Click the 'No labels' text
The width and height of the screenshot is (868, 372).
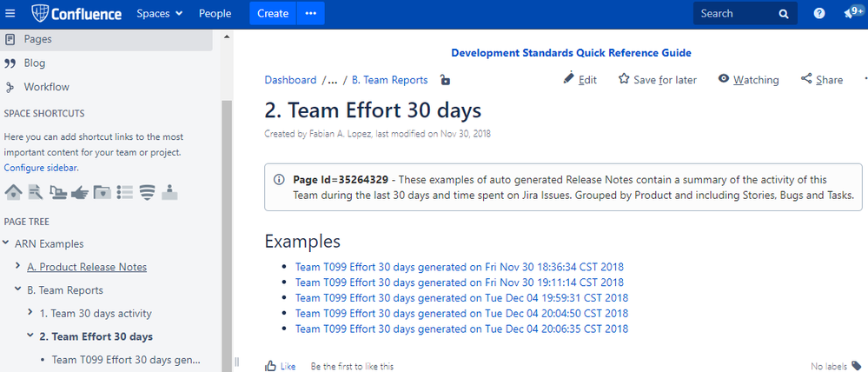pos(829,366)
